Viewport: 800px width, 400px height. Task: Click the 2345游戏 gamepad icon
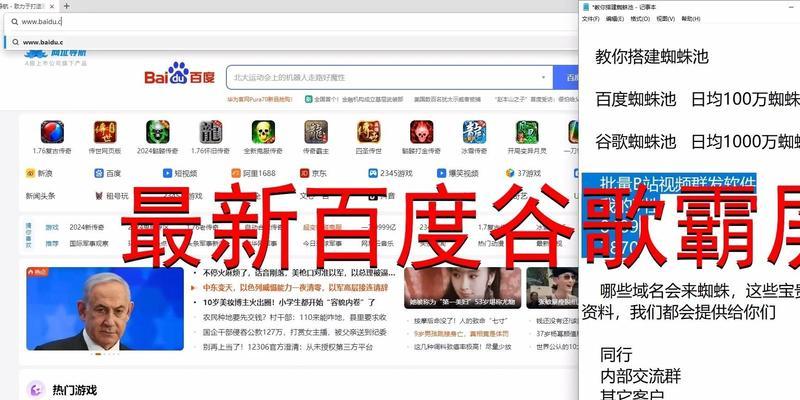373,173
